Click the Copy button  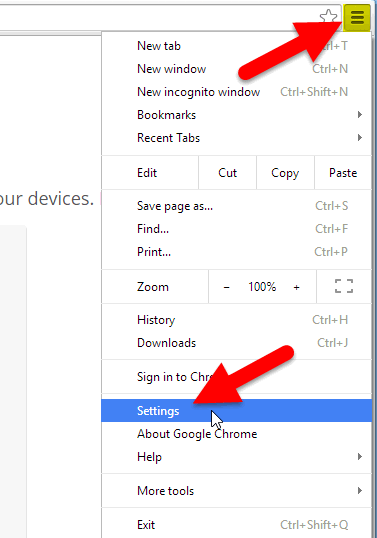[x=285, y=173]
